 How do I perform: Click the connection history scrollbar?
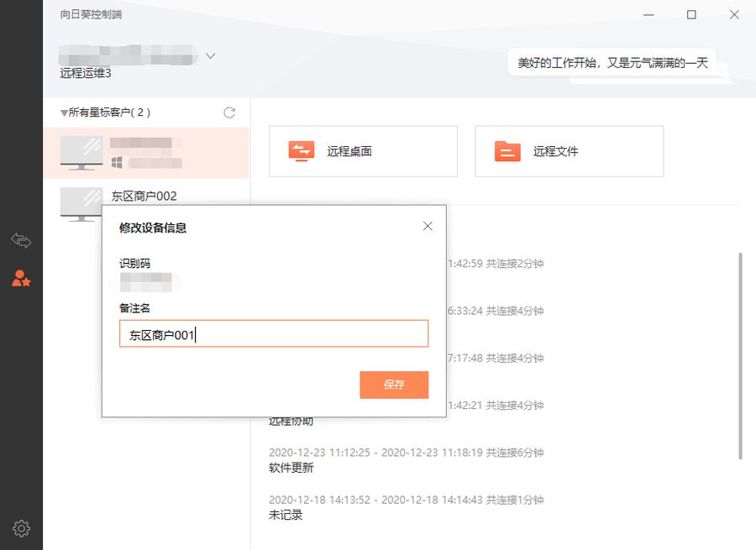tap(740, 356)
